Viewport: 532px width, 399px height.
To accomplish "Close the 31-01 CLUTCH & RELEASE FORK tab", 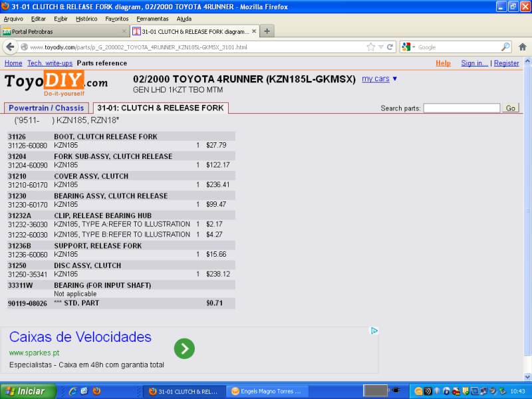I will (x=254, y=31).
